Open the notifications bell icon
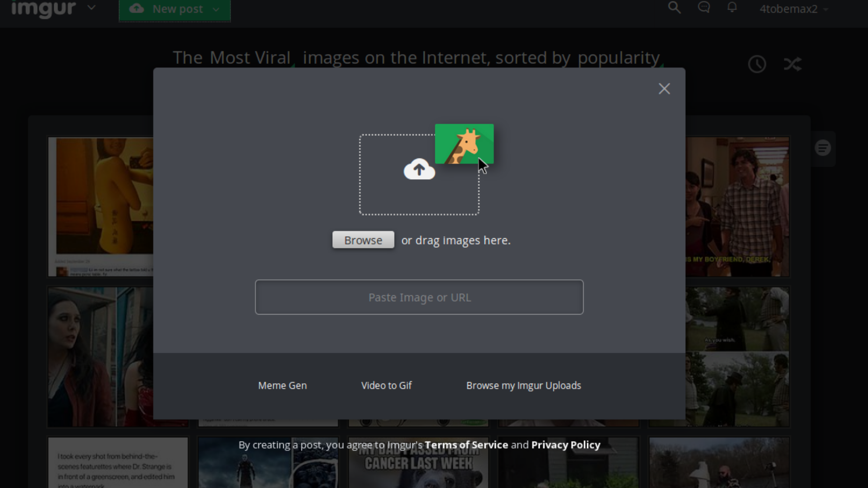 (732, 7)
